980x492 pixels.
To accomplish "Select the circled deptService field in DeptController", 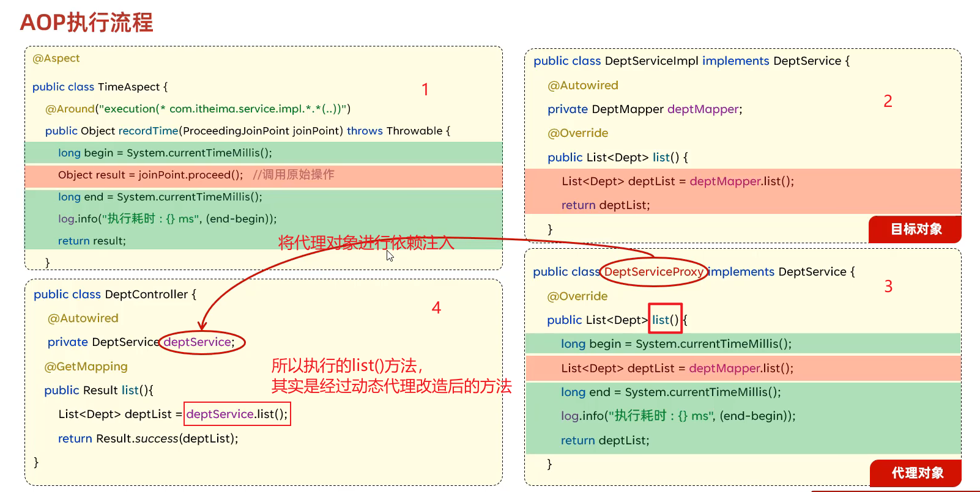I will [x=199, y=342].
